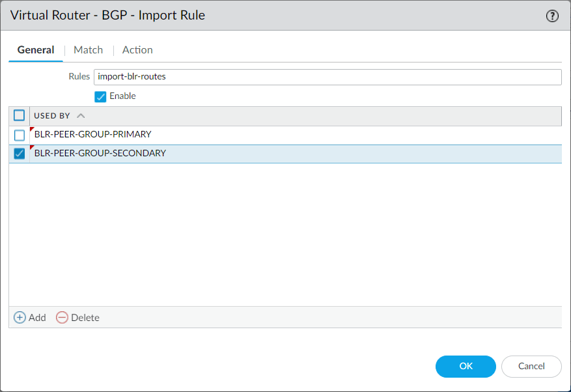Click Cancel to discard changes
Screen dimensions: 571x392
(531, 366)
